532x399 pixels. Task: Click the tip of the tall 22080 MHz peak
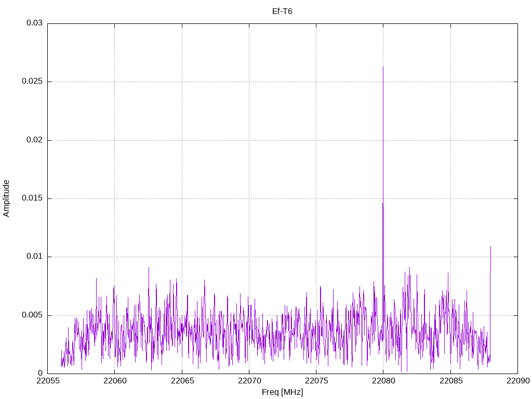pos(383,66)
